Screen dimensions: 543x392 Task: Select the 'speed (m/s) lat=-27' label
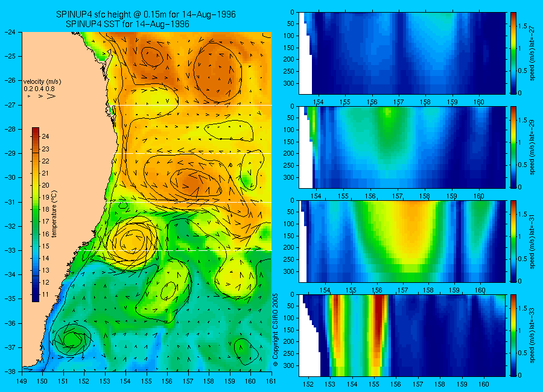533,53
